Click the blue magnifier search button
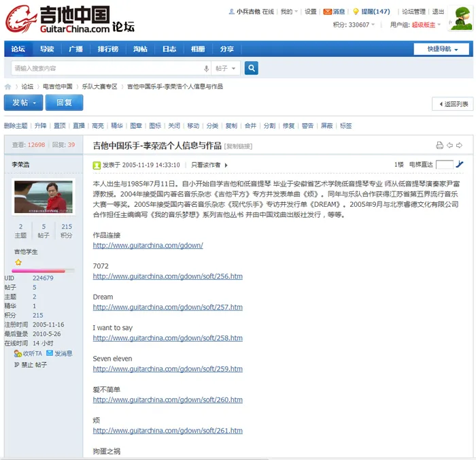This screenshot has width=476, height=460. 252,68
